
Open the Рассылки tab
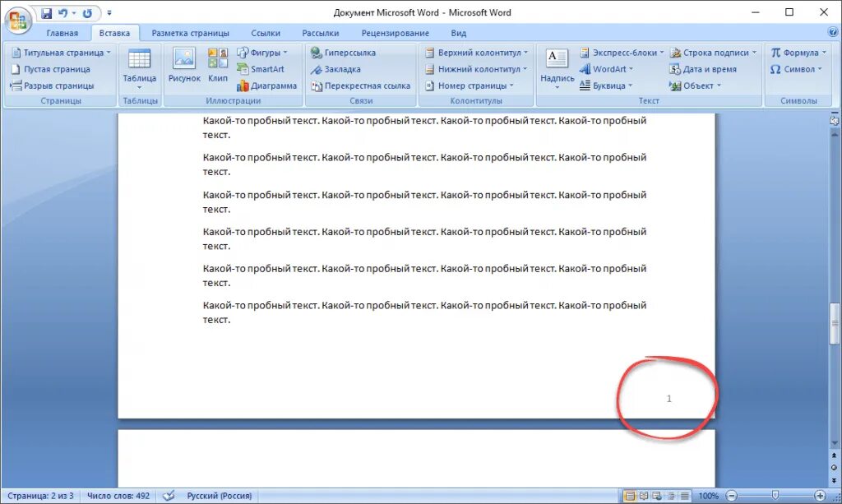pyautogui.click(x=320, y=33)
